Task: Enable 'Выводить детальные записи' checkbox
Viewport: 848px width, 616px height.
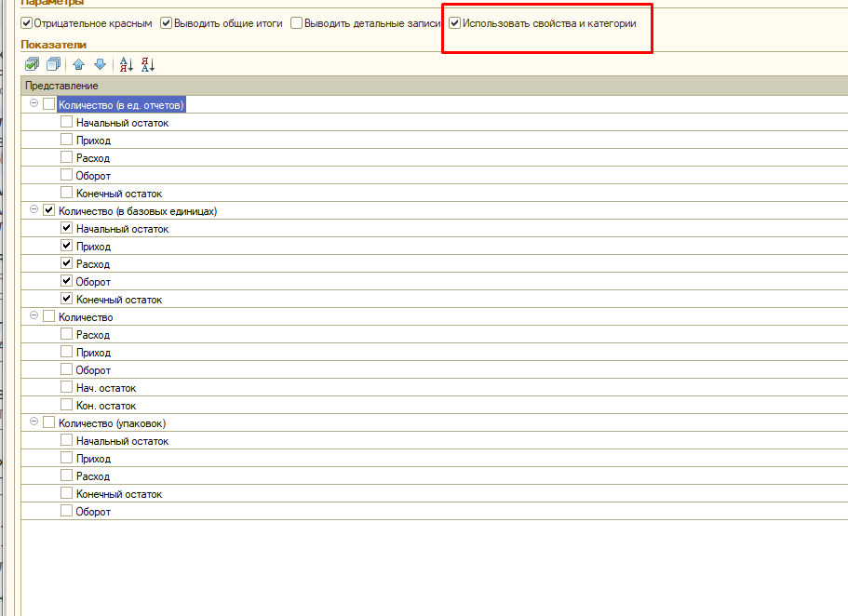Action: [x=296, y=22]
